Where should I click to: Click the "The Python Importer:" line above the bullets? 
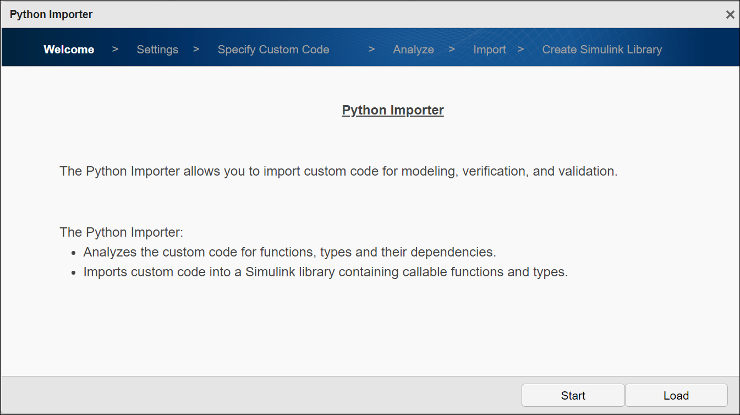(121, 232)
